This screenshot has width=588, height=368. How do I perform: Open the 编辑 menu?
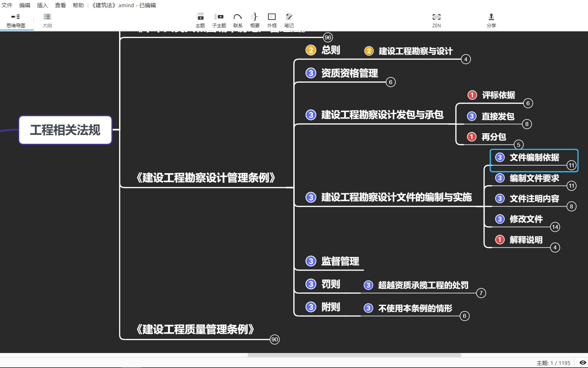tap(24, 5)
